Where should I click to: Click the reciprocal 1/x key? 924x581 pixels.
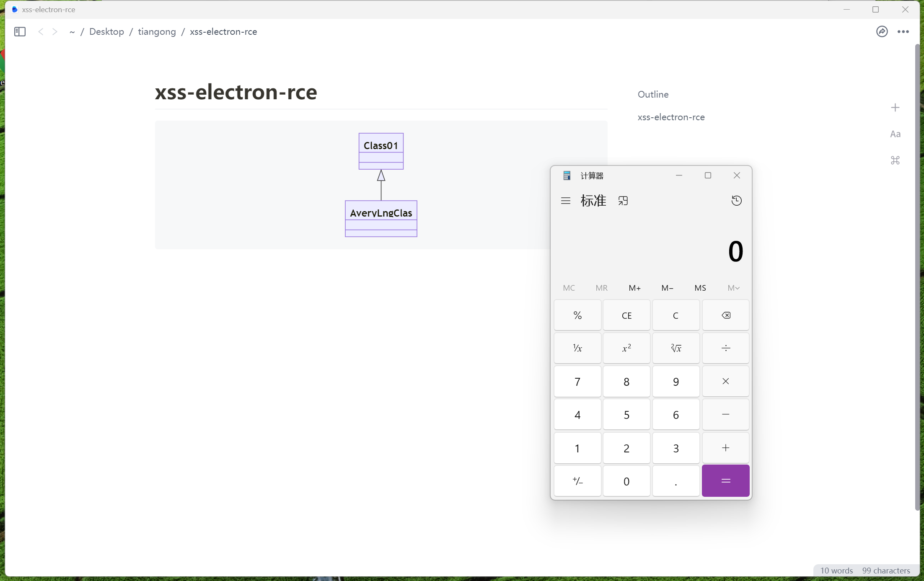pos(577,348)
